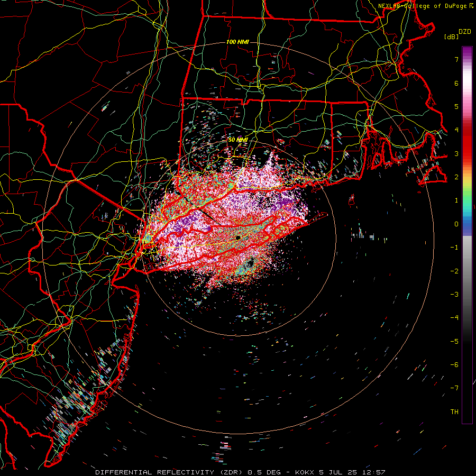Select the 50 NMI range ring label
This screenshot has height=476, width=476.
coord(238,140)
